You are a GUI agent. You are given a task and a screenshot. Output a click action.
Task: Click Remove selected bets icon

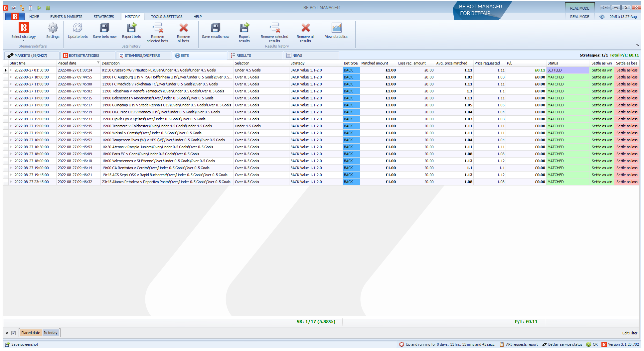point(157,28)
